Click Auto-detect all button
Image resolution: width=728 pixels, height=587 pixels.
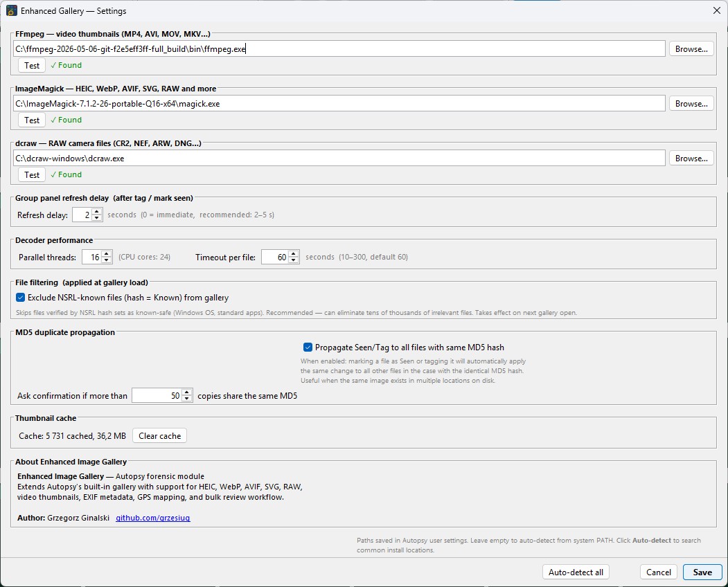(576, 572)
